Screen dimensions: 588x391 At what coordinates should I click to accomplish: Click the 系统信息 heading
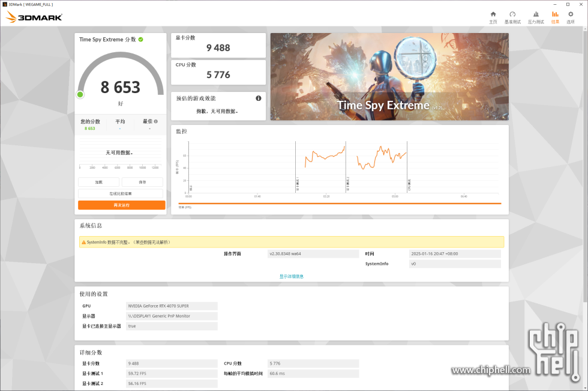pyautogui.click(x=91, y=225)
